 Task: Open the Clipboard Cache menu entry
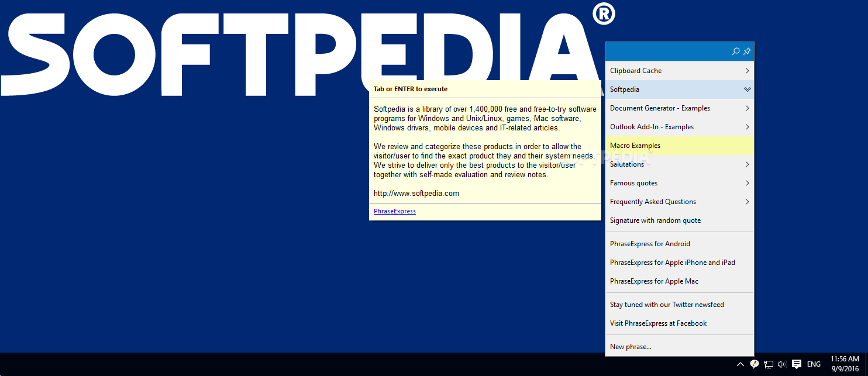coord(680,71)
